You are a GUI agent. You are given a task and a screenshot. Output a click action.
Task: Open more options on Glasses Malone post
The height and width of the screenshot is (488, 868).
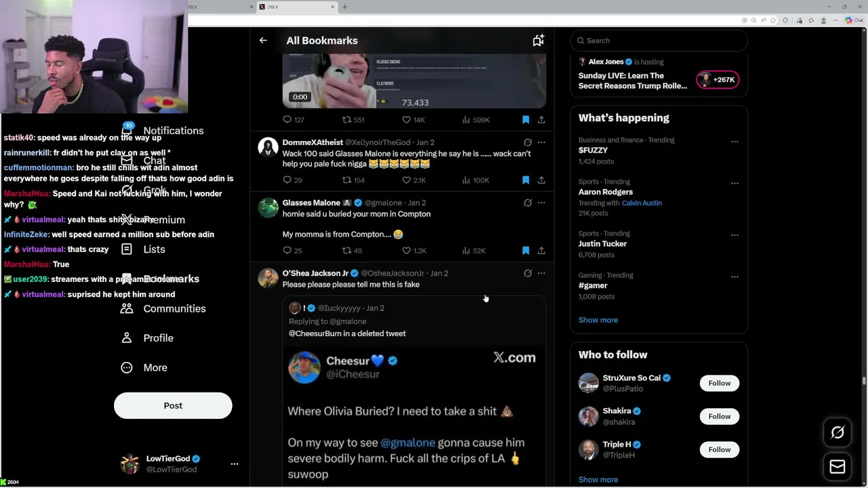541,203
